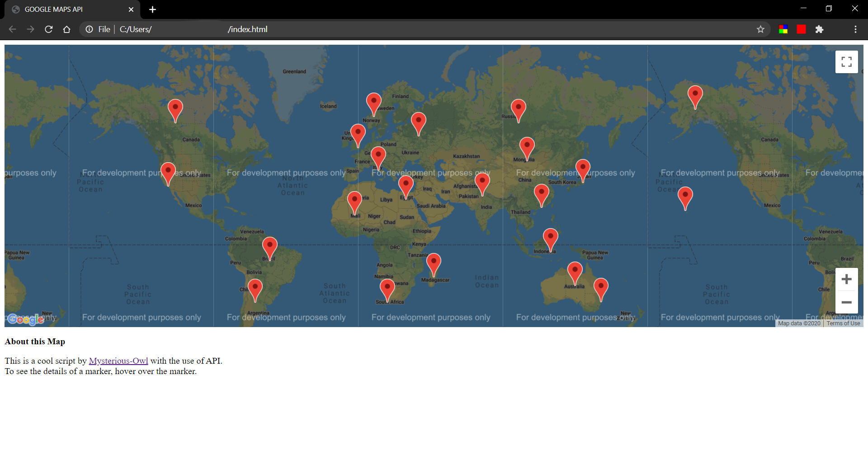
Task: Reload the current page
Action: tap(49, 29)
